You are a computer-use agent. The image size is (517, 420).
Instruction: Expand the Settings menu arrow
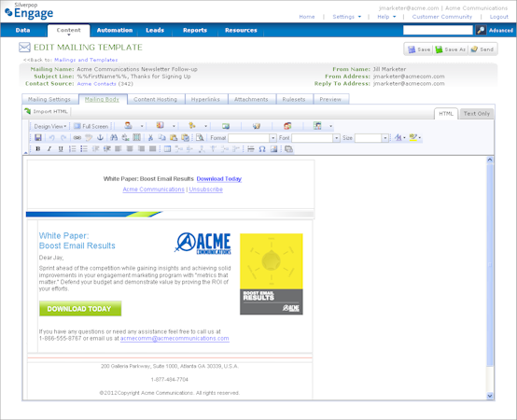359,17
